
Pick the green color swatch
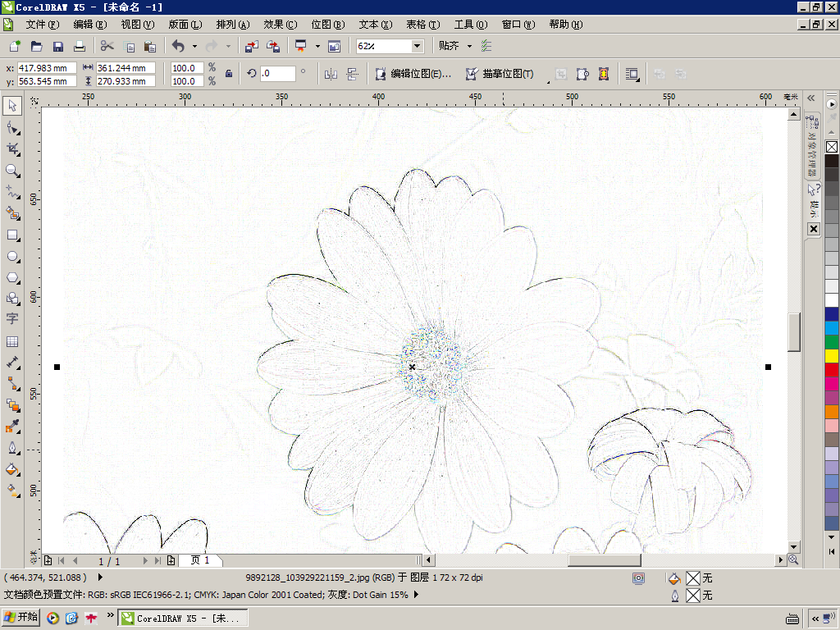(x=832, y=341)
